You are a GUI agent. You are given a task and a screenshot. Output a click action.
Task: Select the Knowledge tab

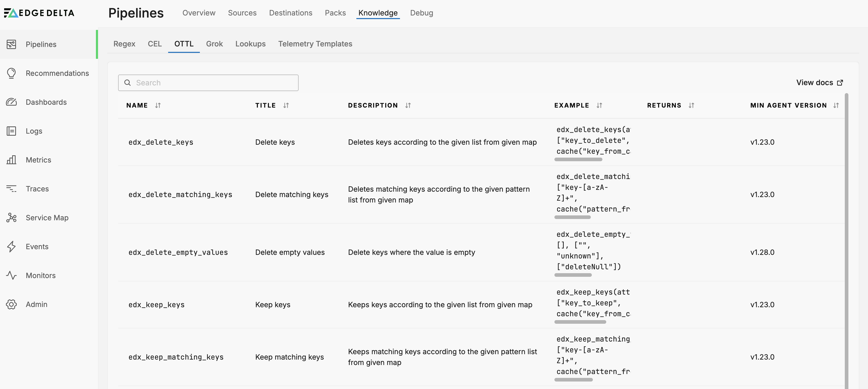click(378, 13)
